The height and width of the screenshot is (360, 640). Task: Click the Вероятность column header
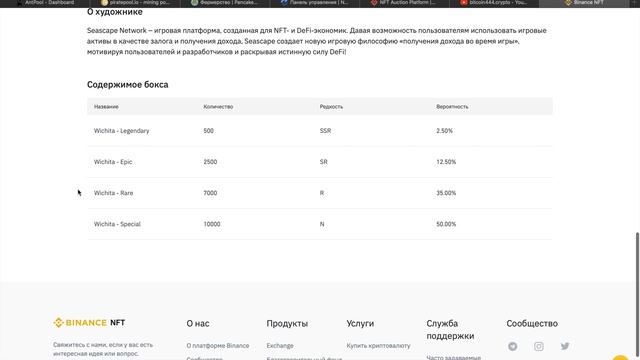[452, 107]
